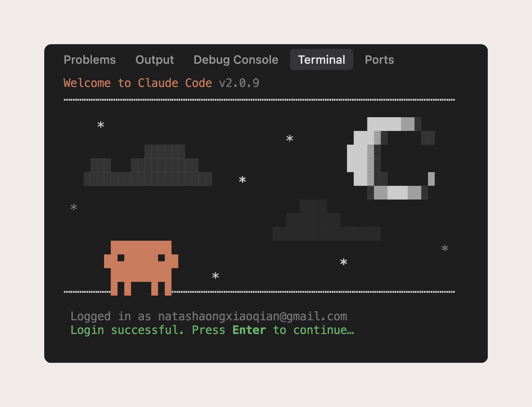Click the natashaongxiaoqian@gmail.com email text
The image size is (532, 407).
tap(252, 316)
